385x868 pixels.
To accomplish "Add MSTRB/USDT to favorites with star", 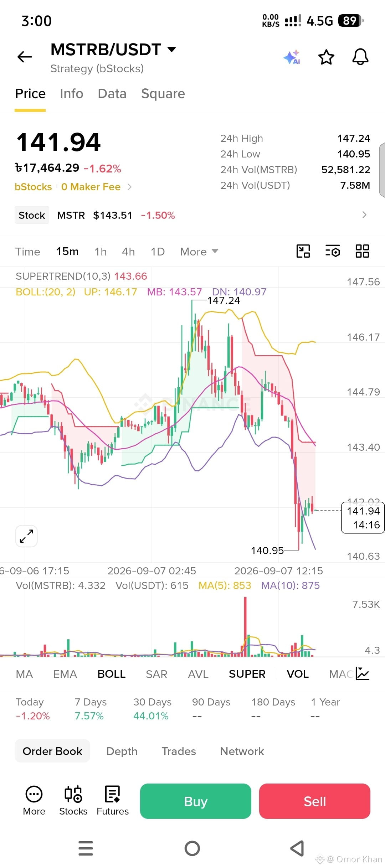I will (x=326, y=57).
